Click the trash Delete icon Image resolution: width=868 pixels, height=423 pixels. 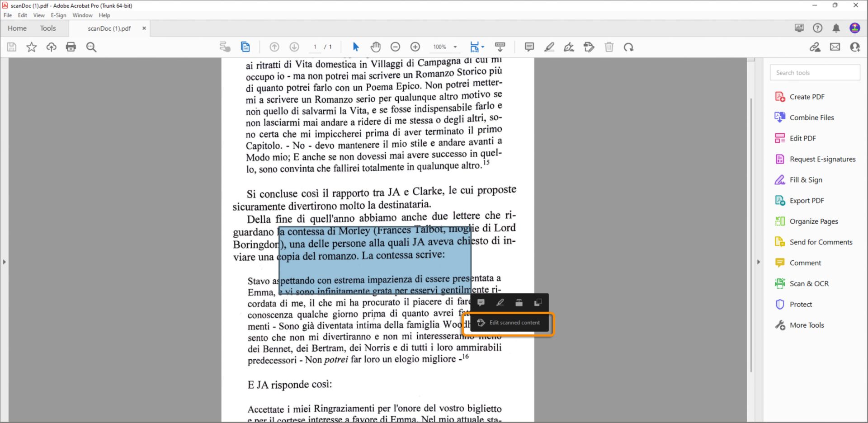609,47
